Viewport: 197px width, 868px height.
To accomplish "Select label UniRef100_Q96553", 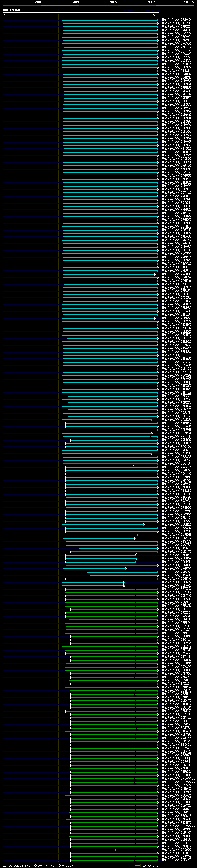I will tap(177, 521).
